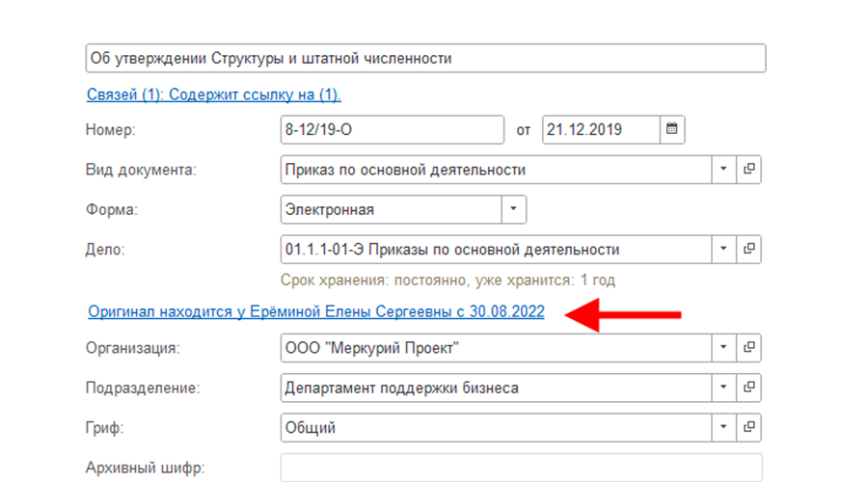Focus the document title field

pyautogui.click(x=425, y=58)
